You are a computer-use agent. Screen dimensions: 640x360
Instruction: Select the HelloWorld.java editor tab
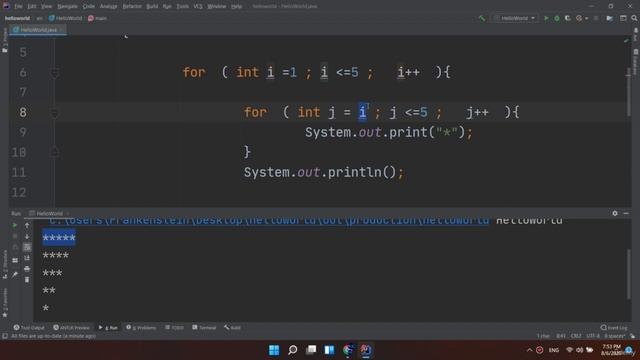point(38,30)
